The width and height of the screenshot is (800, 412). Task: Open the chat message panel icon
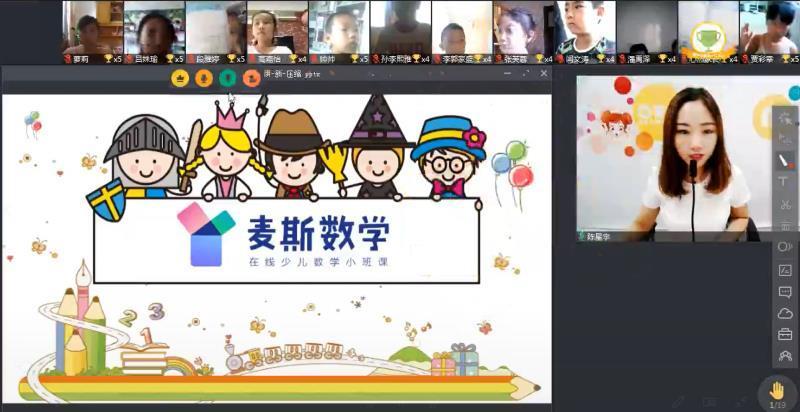click(785, 291)
